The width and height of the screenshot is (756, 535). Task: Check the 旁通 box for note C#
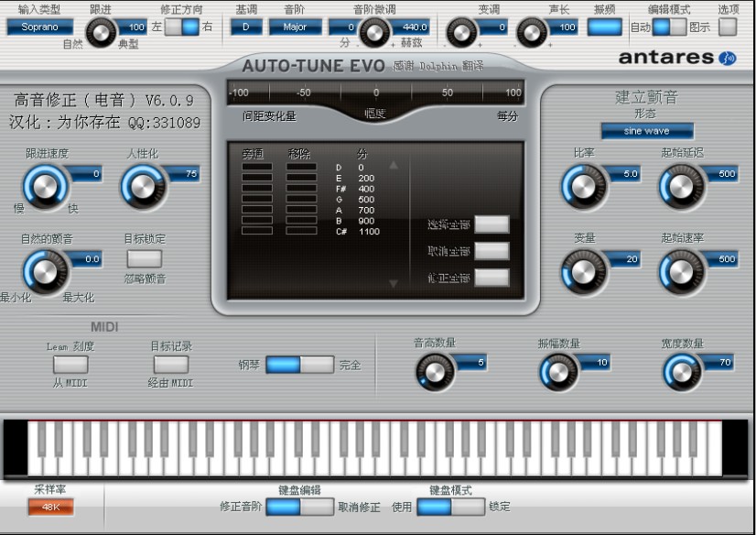(x=257, y=231)
